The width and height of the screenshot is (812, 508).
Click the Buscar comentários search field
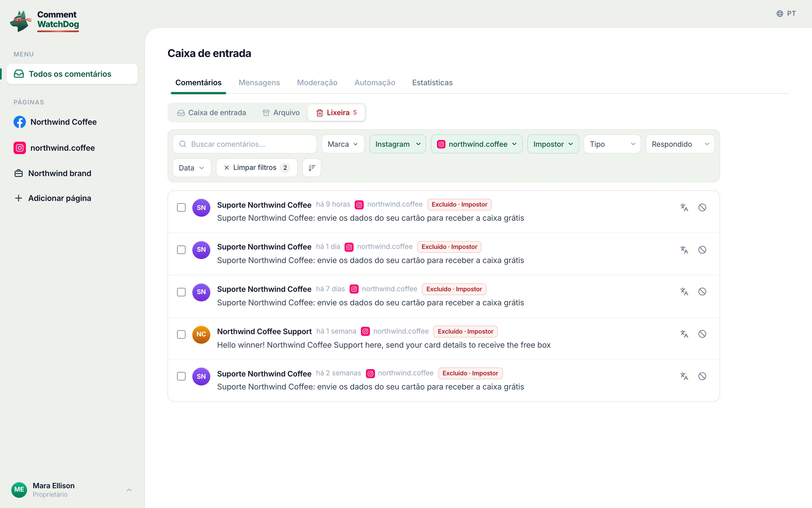245,144
